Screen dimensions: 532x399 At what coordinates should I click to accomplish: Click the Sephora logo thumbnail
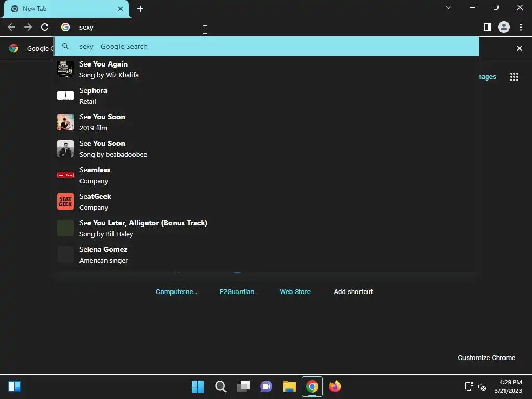[65, 96]
